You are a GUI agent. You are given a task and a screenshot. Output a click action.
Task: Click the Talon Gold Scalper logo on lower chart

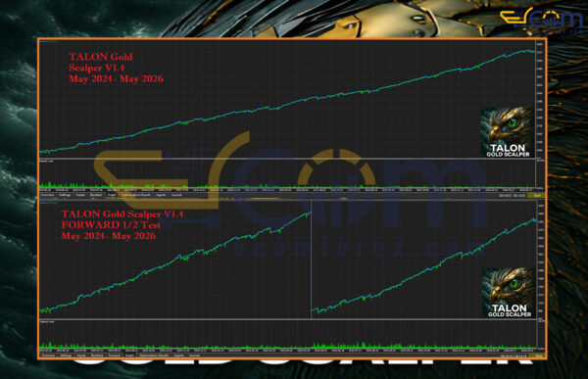point(509,293)
